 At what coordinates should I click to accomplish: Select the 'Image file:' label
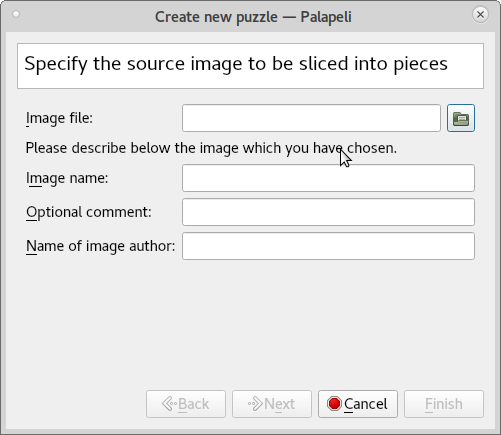click(59, 118)
